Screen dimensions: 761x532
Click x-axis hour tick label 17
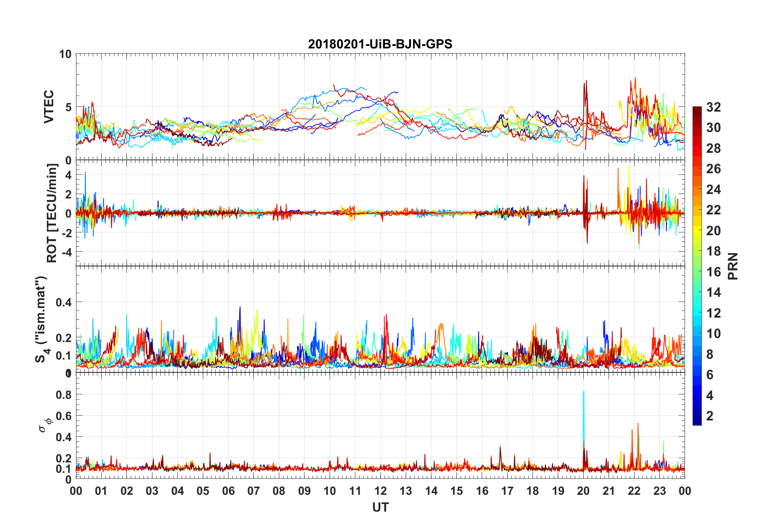[x=507, y=491]
